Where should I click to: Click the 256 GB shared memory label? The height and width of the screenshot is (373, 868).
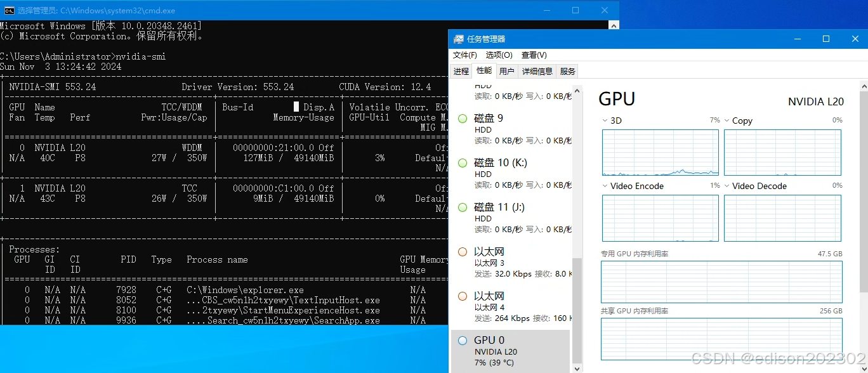(831, 311)
